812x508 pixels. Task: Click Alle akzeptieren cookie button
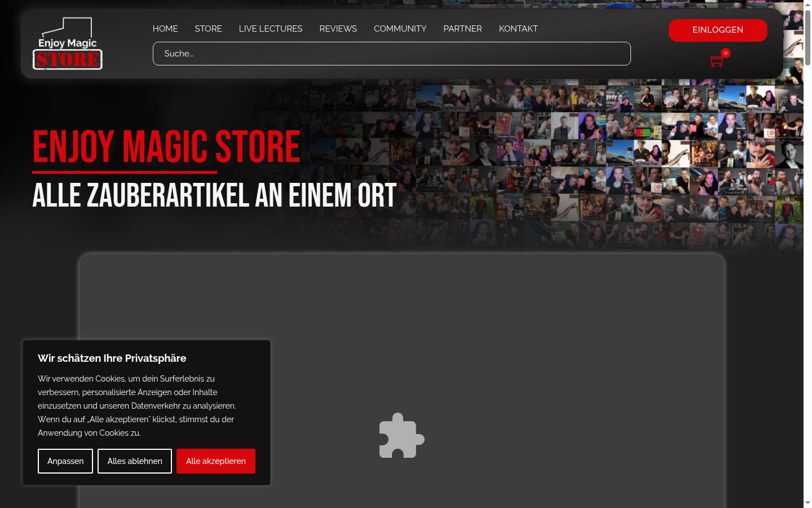pyautogui.click(x=216, y=461)
